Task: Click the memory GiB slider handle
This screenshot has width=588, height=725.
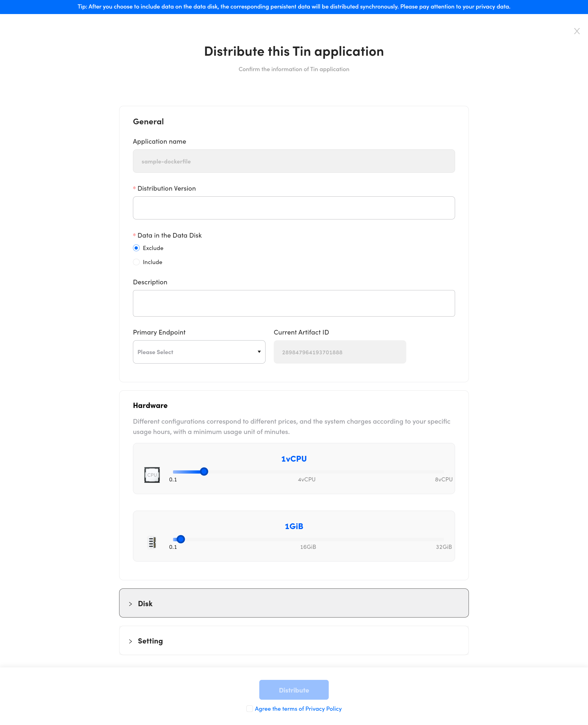Action: [181, 539]
